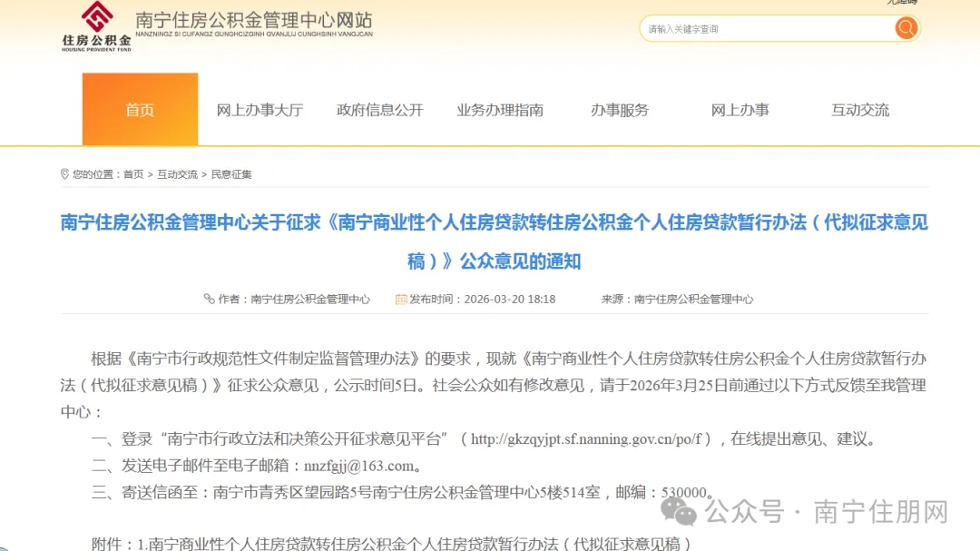Click the 首页 breadcrumb link
The height and width of the screenshot is (551, 980).
click(133, 173)
